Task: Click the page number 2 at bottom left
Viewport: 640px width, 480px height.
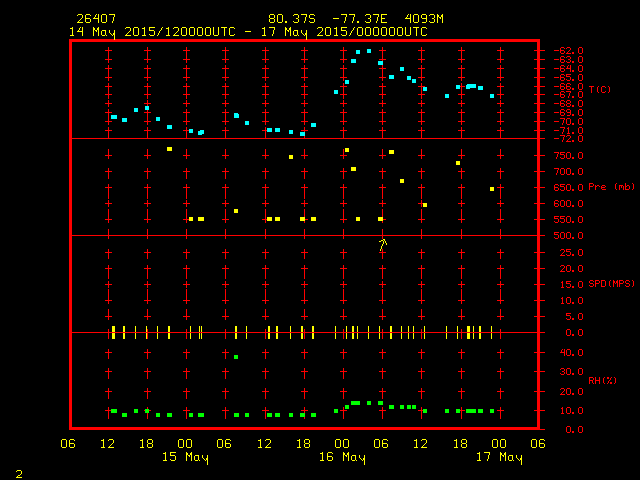Action: click(19, 474)
